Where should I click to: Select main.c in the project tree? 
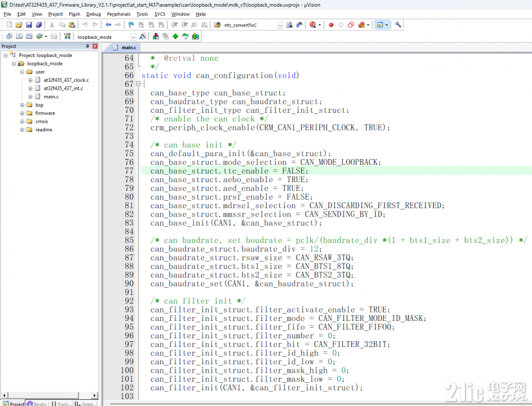pyautogui.click(x=51, y=96)
